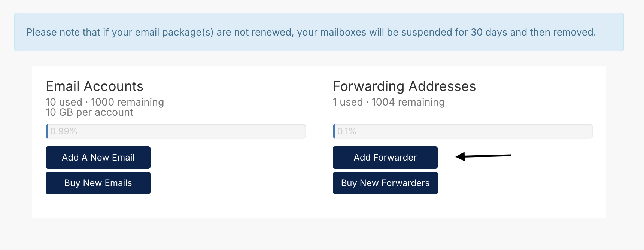Click the Forwarding Addresses usage progress bar
The image size is (644, 250).
click(463, 131)
